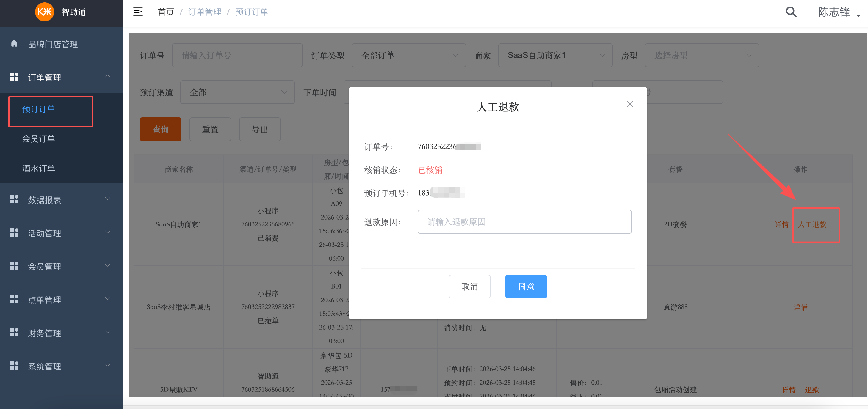Click the 会员管理 sidebar icon

(14, 266)
